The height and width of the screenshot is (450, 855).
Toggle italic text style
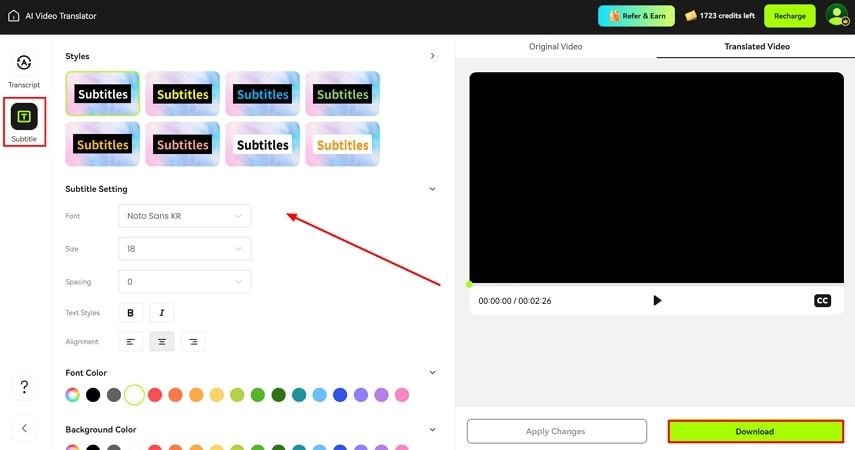point(162,313)
